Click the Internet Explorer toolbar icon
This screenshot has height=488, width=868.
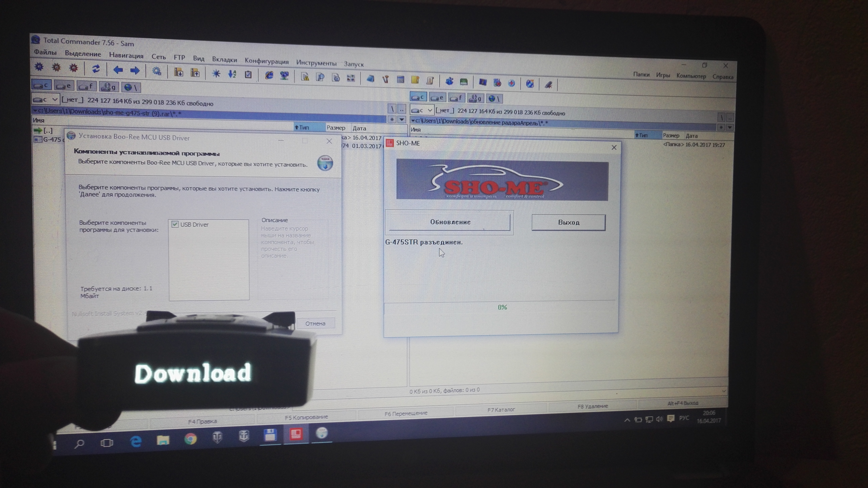tap(269, 75)
